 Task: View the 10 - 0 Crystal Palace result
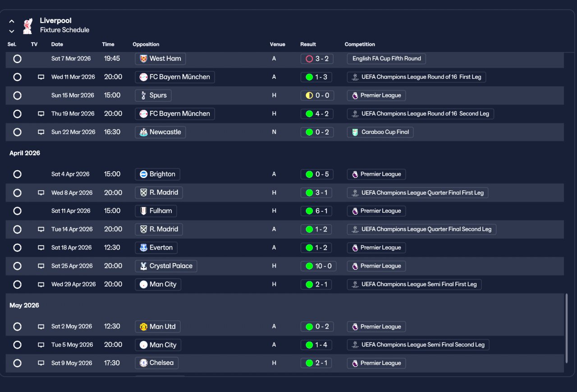318,266
